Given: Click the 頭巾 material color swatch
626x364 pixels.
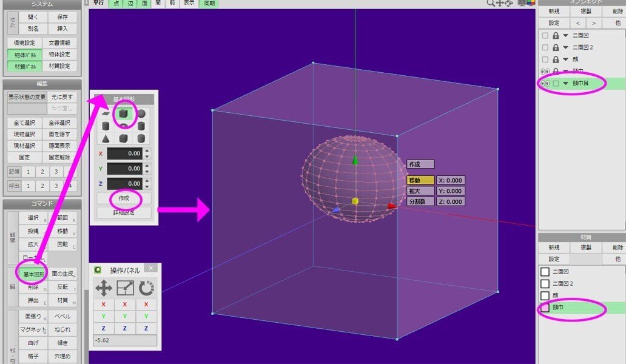Looking at the screenshot, I should click(545, 308).
